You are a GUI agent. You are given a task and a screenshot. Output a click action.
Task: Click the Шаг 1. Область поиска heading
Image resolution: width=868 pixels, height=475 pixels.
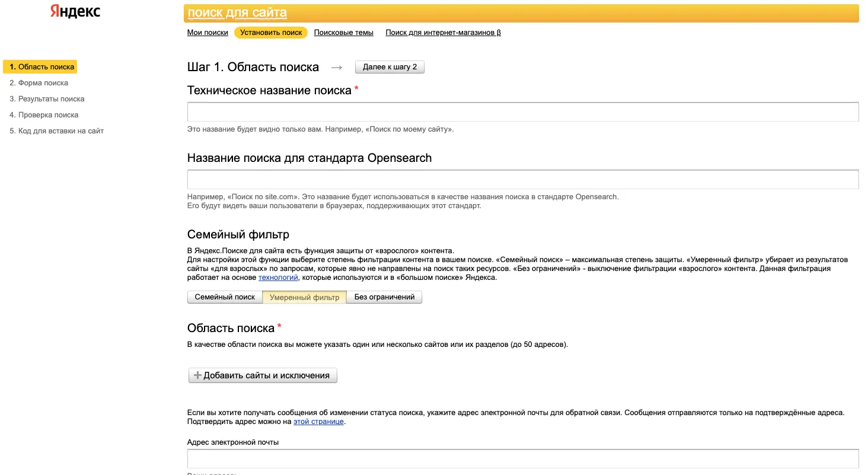tap(253, 67)
